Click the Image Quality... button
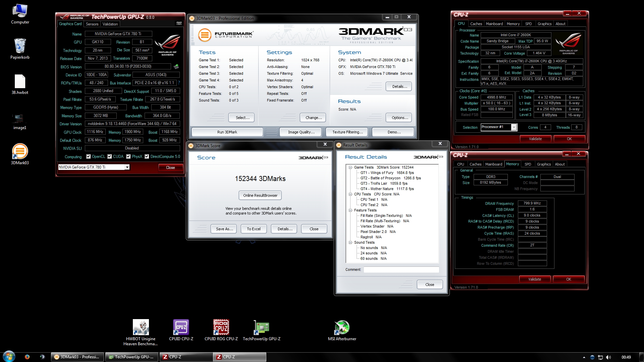Screen dimensions: 644x362 point(301,132)
